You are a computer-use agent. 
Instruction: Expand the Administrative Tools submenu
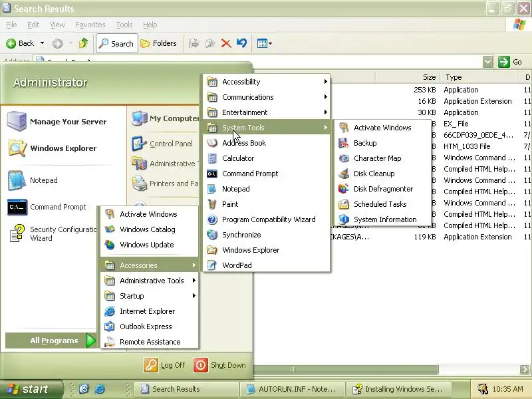point(150,281)
